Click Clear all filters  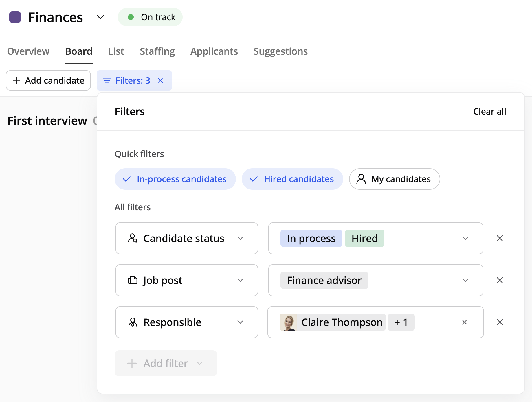489,111
